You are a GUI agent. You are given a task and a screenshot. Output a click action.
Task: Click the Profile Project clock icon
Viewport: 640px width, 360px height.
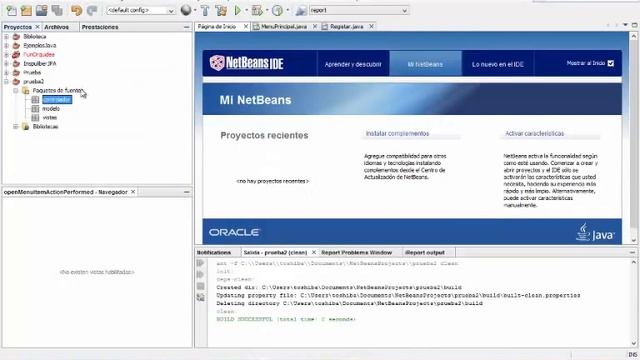click(278, 10)
